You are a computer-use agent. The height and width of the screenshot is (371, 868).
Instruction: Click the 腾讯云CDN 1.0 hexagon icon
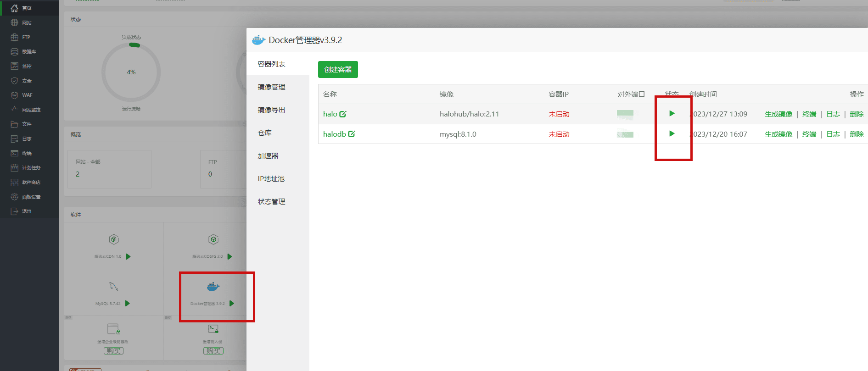pyautogui.click(x=113, y=239)
